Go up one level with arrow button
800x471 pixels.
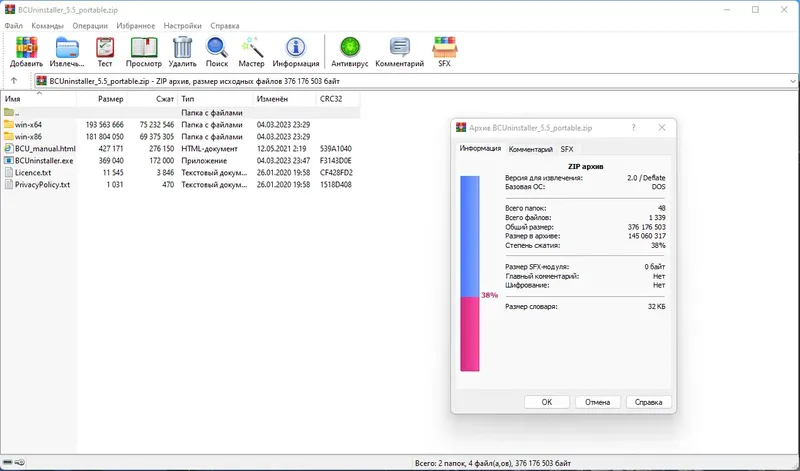point(14,81)
